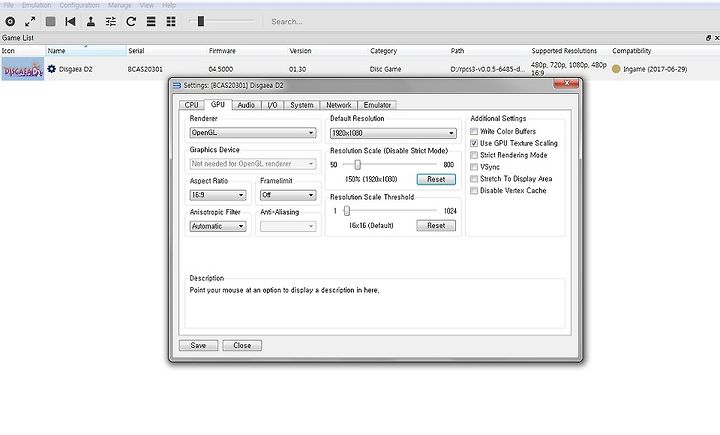This screenshot has height=435, width=720.
Task: Switch to the Audio tab
Action: coord(246,105)
